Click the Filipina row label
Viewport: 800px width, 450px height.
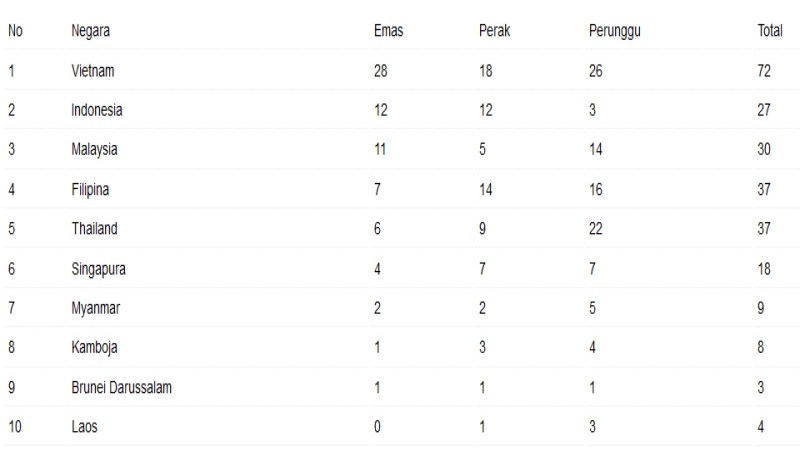click(92, 189)
